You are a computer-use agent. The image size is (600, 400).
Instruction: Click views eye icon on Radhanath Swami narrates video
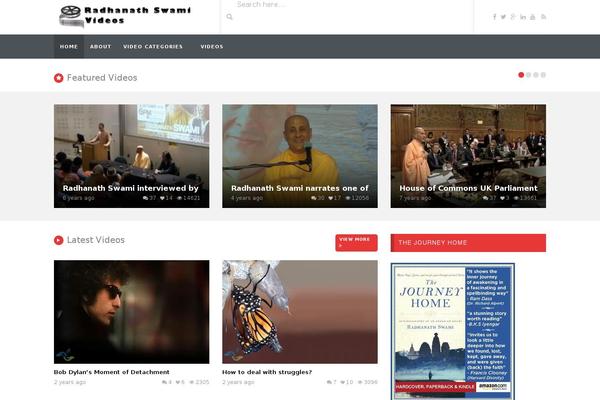tap(348, 198)
